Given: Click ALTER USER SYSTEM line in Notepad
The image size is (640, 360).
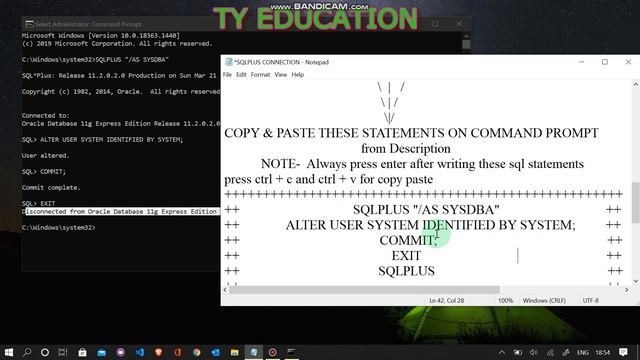Looking at the screenshot, I should [x=430, y=225].
